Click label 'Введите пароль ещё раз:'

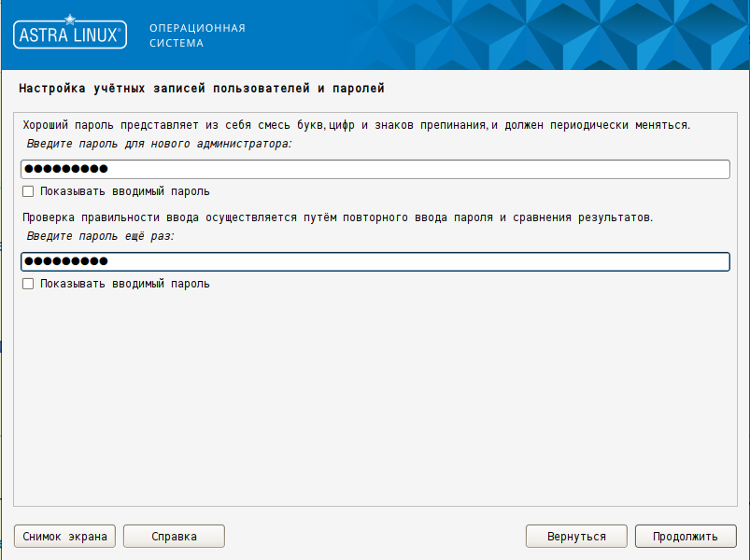pos(100,236)
